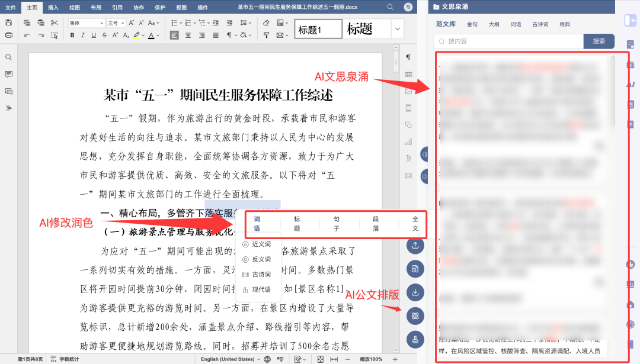Toggle italic formatting

(83, 35)
